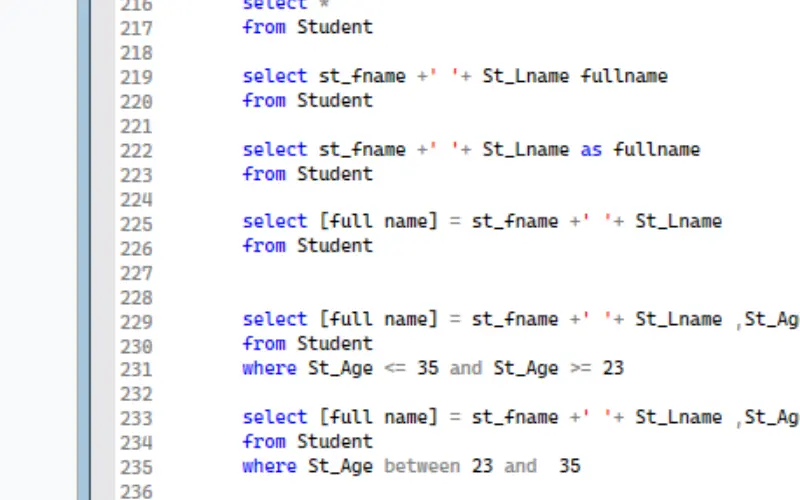800x500 pixels.
Task: Click the value '35' on line 231
Action: click(x=428, y=368)
